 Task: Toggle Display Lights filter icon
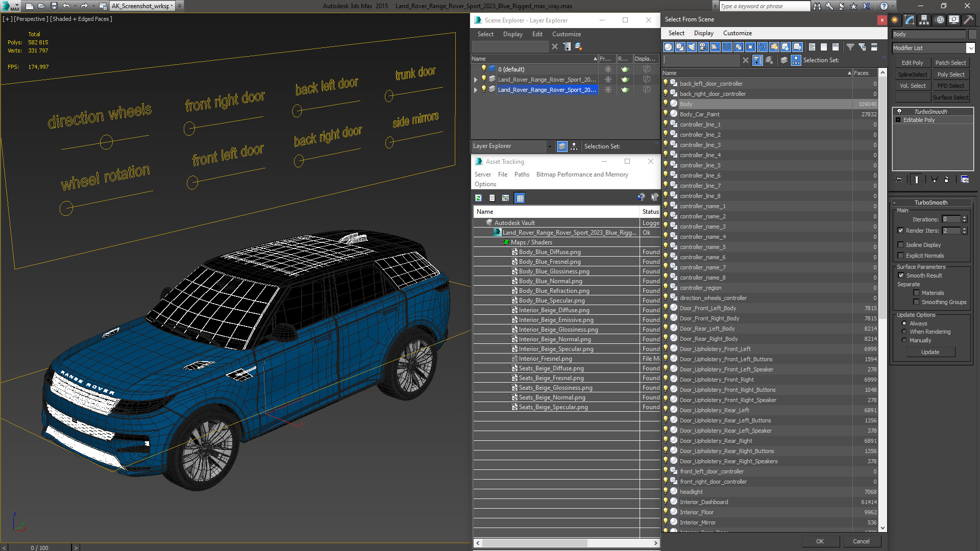(692, 47)
